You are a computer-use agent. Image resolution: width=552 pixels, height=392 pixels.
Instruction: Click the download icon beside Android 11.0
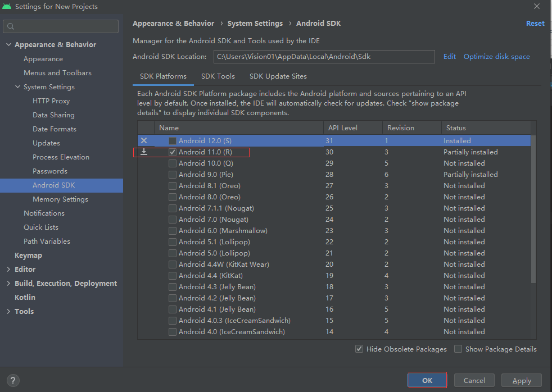pos(144,152)
